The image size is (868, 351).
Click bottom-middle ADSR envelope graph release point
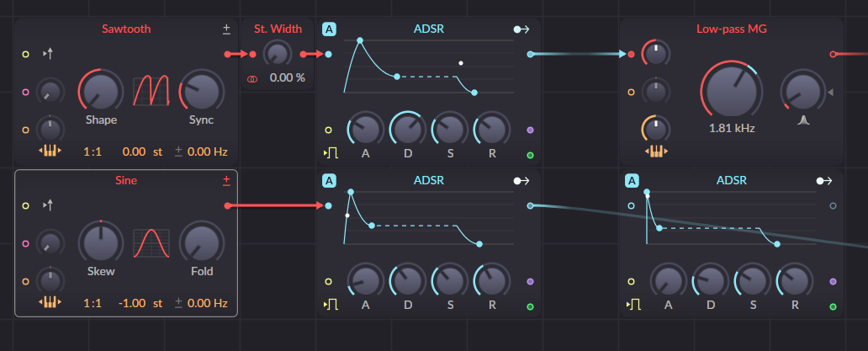pyautogui.click(x=479, y=243)
